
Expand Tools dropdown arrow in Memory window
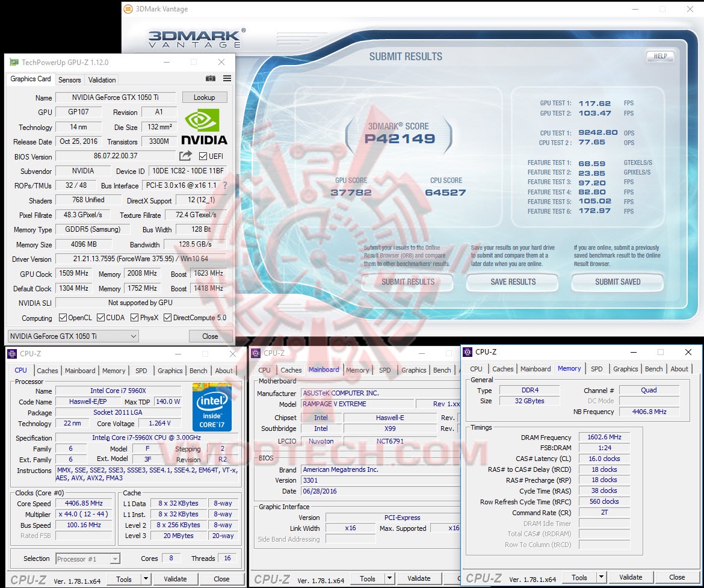point(601,577)
